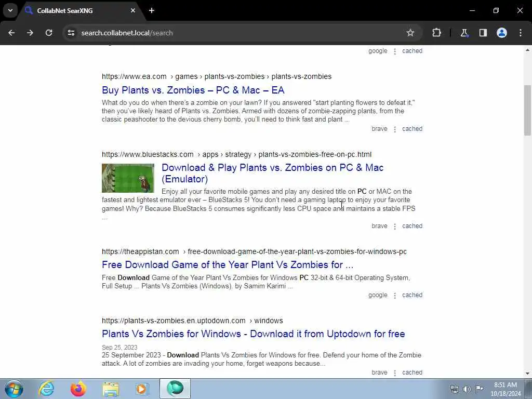The image size is (532, 399).
Task: Open 'Download & Play Plants vs. Zombies' BlueStacks link
Action: coord(272,174)
